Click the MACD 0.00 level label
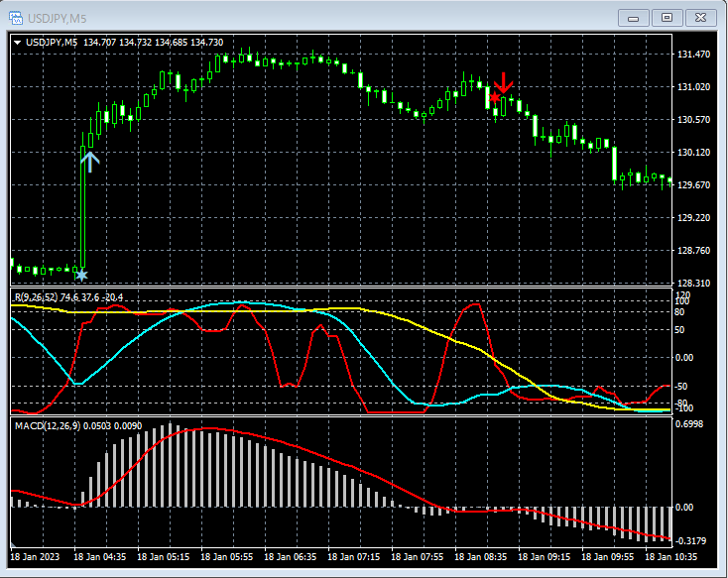The image size is (728, 578). tap(685, 507)
